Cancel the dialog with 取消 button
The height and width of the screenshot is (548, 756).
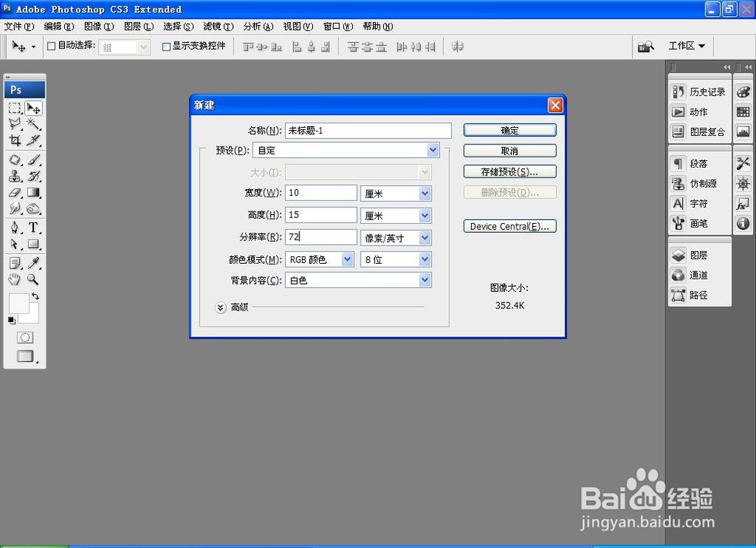[x=510, y=151]
